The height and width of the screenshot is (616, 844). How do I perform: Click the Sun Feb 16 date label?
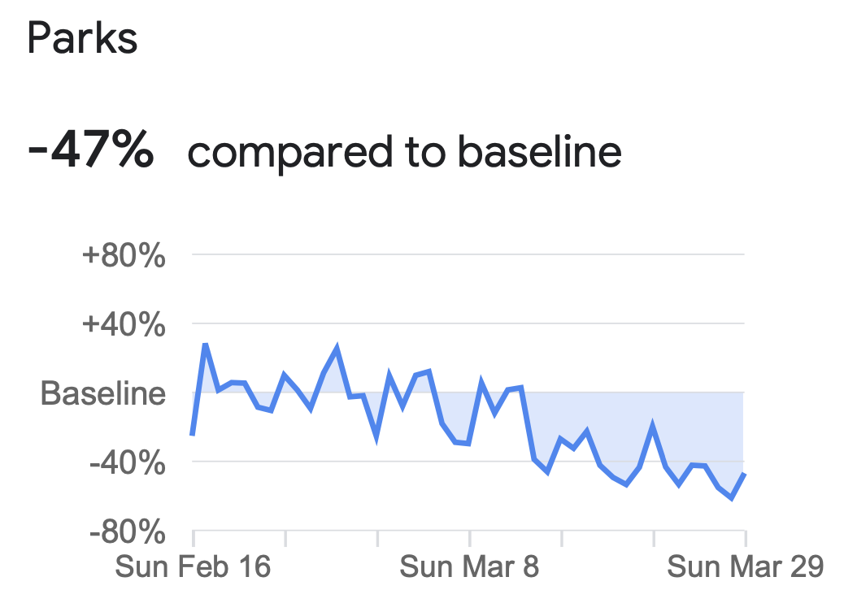[x=193, y=567]
